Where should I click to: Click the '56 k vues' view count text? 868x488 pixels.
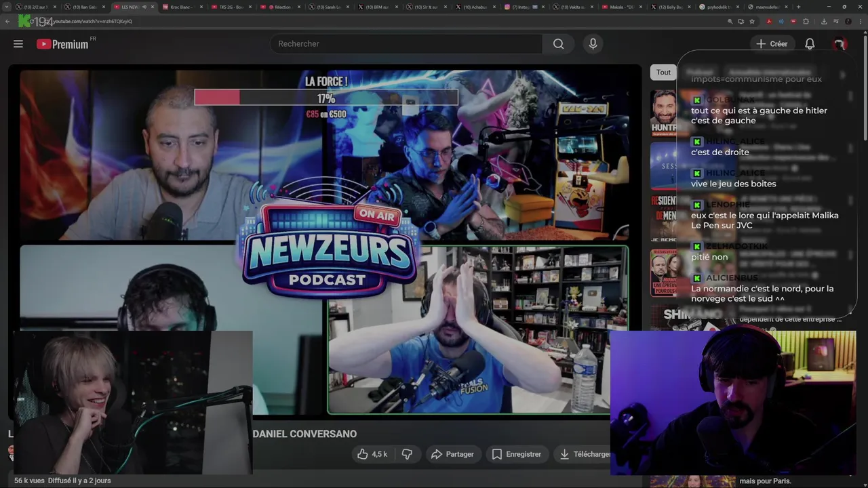click(29, 481)
